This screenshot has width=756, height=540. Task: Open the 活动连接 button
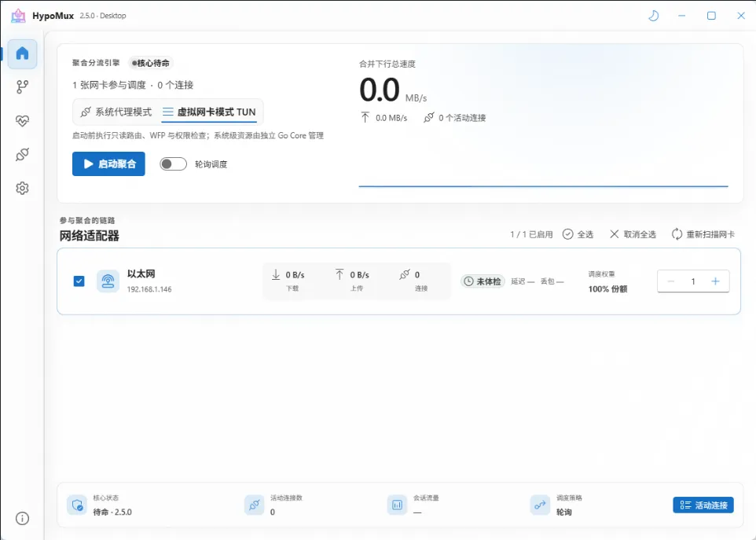(703, 505)
